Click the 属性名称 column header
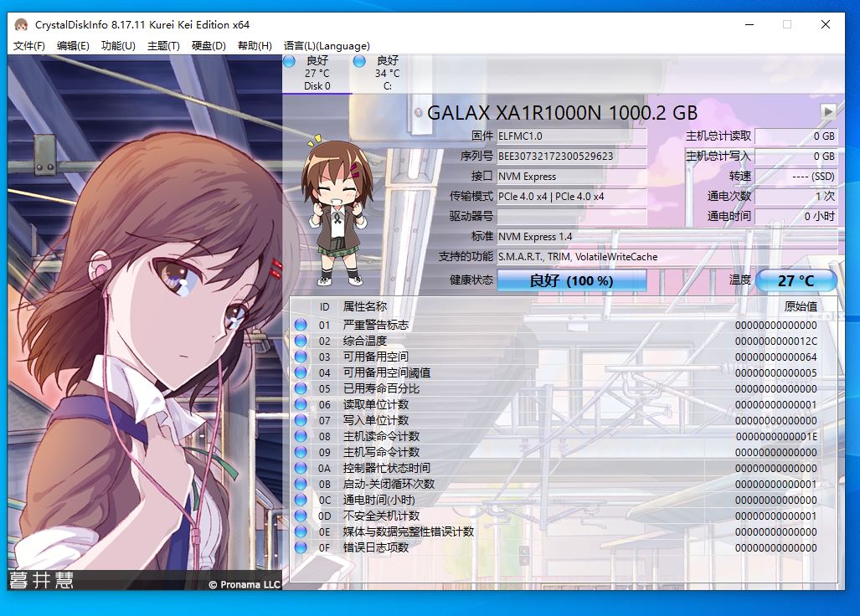860x616 pixels. 365,306
